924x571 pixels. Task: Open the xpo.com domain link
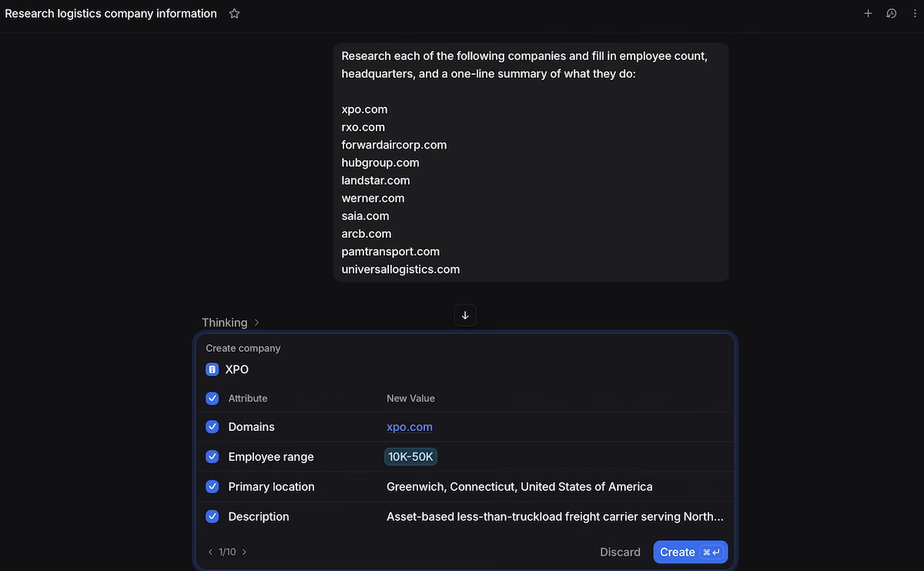(410, 427)
